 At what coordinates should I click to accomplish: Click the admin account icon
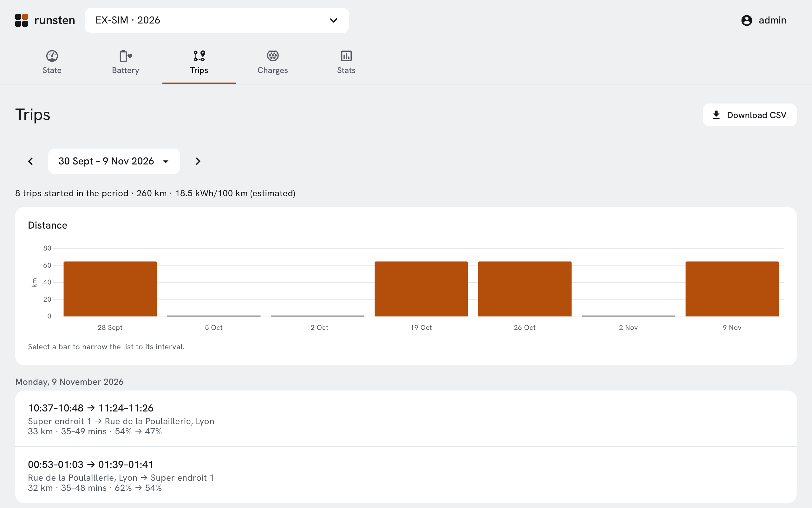pos(747,20)
